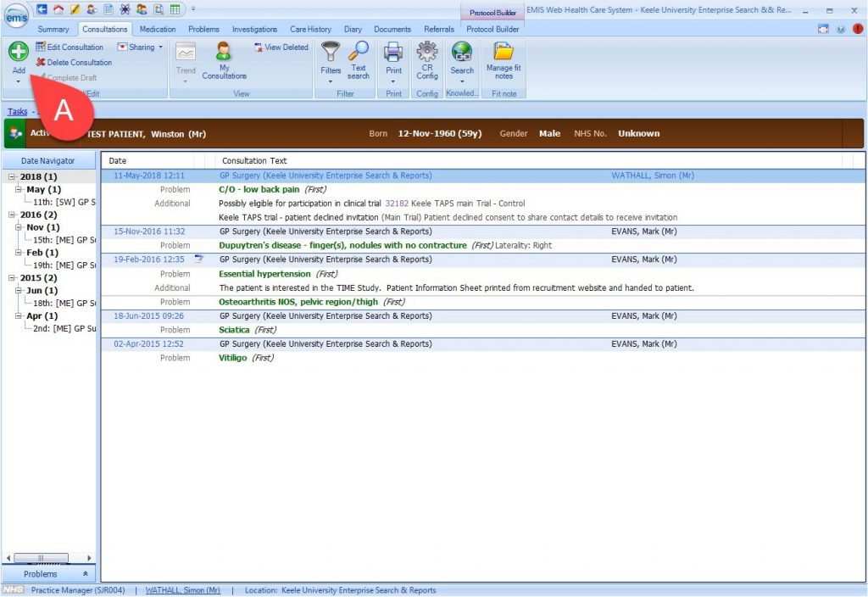Open Manage fit notes folder icon
This screenshot has width=868, height=597.
[504, 61]
